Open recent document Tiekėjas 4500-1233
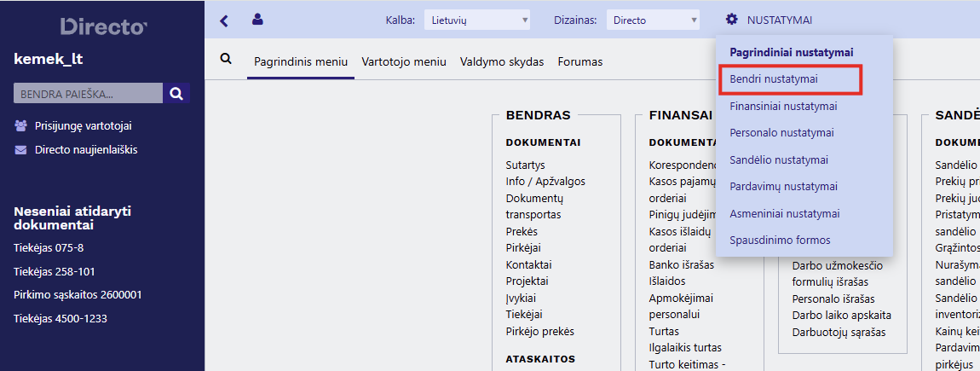Screen dimensions: 980x371 coord(60,318)
